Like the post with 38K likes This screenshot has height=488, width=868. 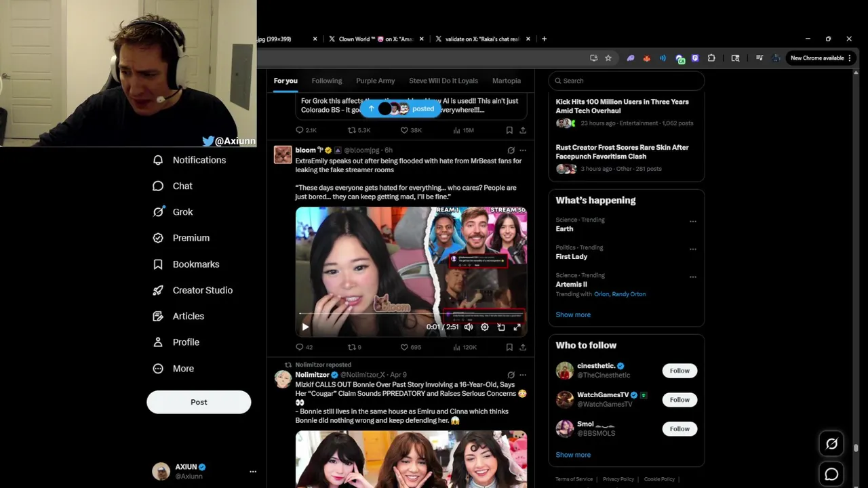point(410,130)
